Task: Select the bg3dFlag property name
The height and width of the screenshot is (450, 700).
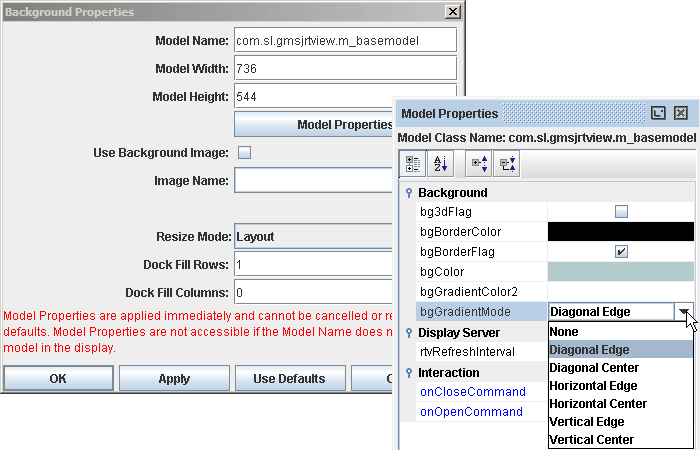Action: point(481,212)
